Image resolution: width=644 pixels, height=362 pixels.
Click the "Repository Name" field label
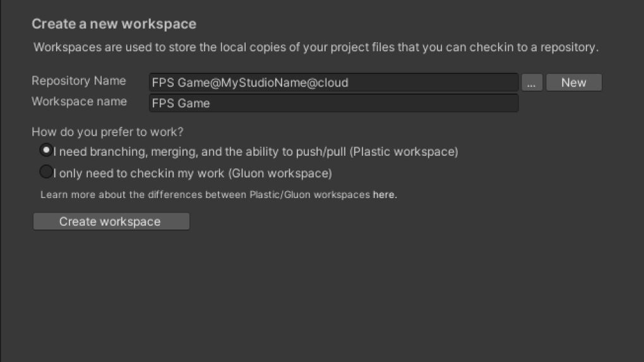tap(79, 81)
